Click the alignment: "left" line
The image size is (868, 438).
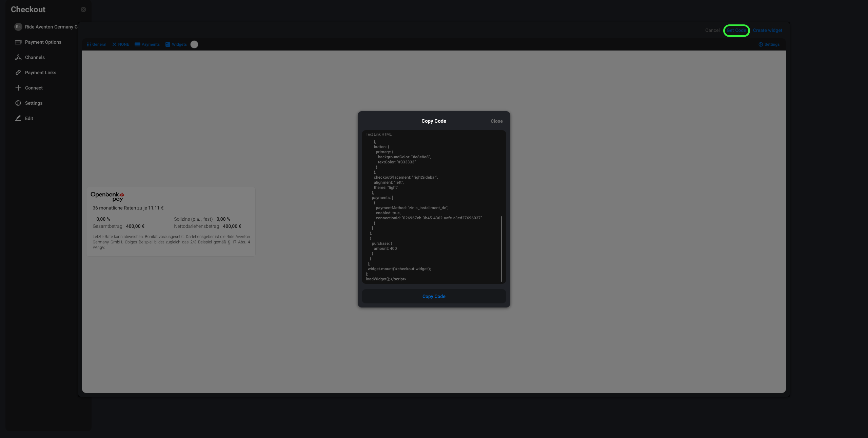(389, 182)
